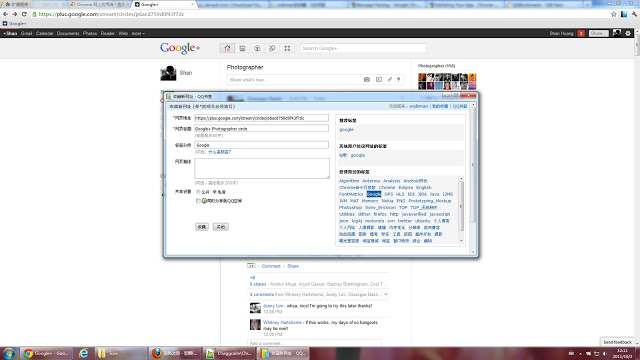Select the 'Photoshop' tag
The width and height of the screenshot is (640, 360).
point(350,207)
